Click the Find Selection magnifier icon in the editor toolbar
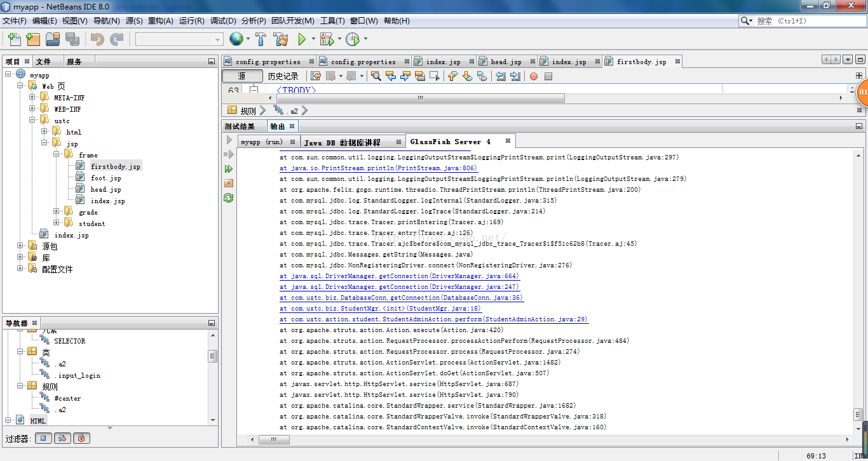 point(376,76)
